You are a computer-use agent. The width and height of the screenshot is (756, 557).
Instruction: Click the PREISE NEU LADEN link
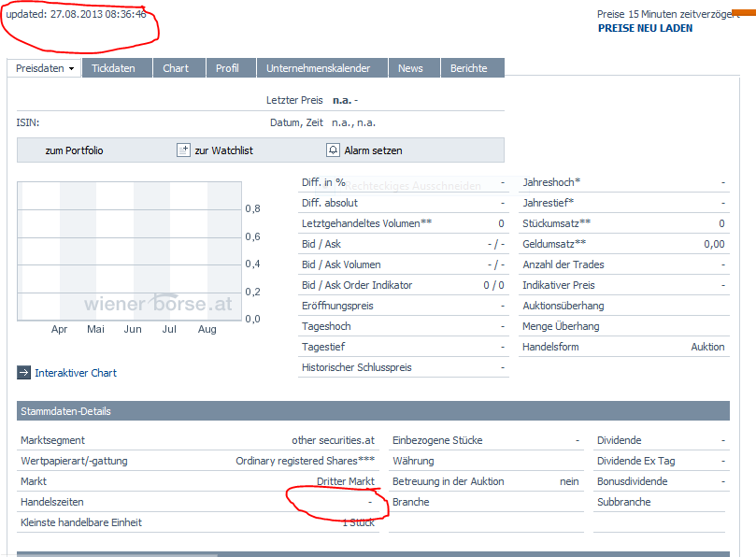(x=646, y=29)
